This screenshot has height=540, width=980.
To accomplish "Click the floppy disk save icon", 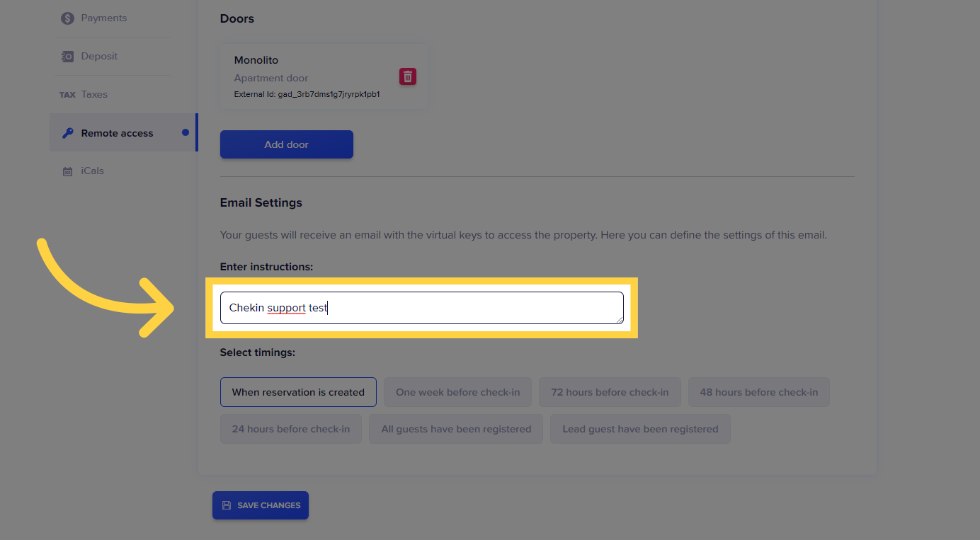I will 227,505.
